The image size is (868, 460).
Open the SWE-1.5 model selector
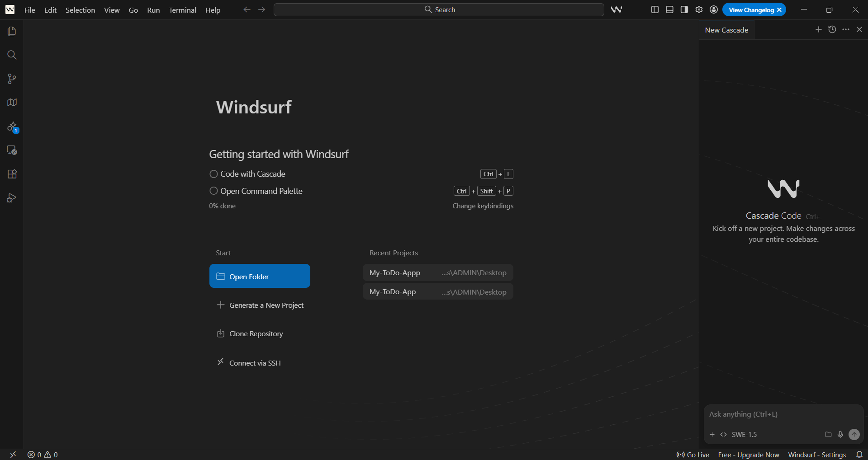[x=744, y=435]
